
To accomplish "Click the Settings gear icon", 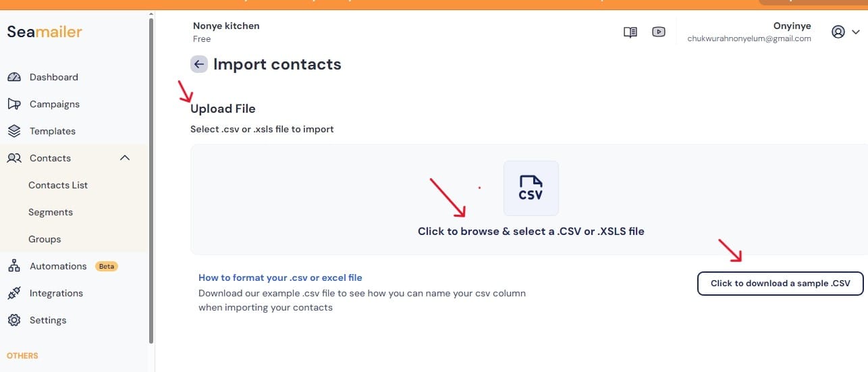I will tap(14, 320).
